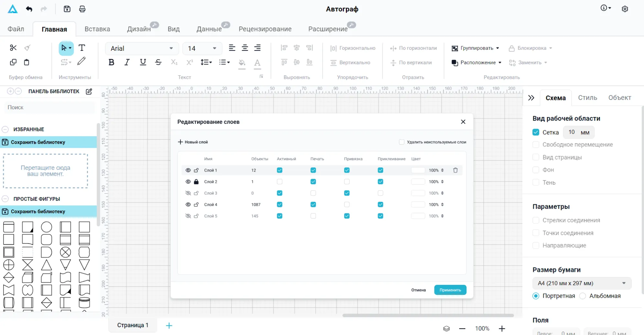Click the print icon in top bar
Screen dimensions: 644x335
tap(82, 9)
